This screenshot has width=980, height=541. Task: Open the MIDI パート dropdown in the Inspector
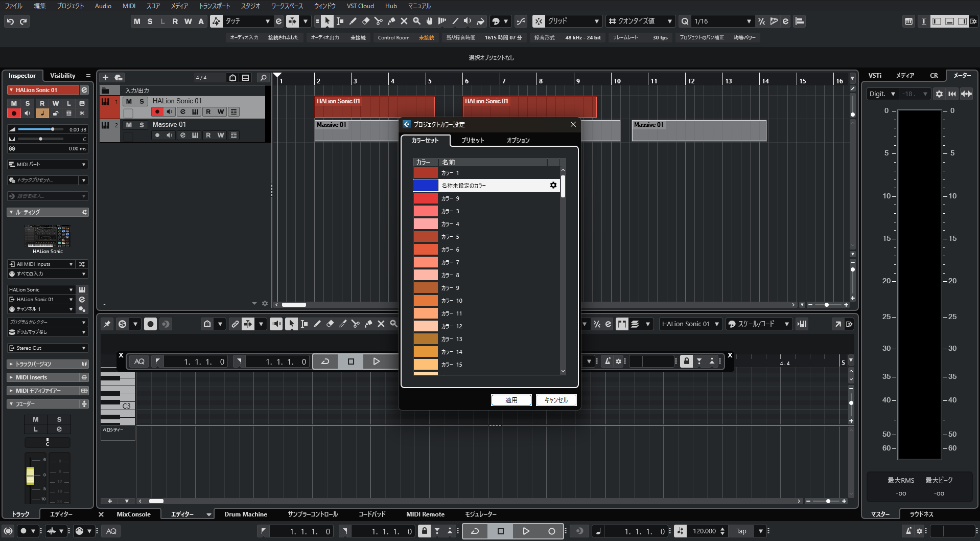[x=48, y=165]
